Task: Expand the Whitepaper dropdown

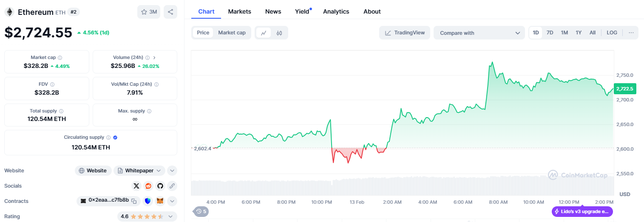Action: point(139,171)
